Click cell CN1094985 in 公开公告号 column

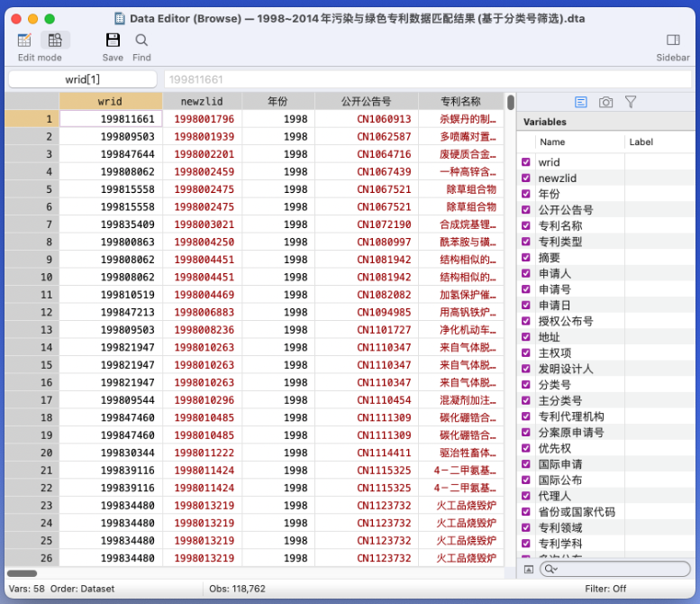(367, 312)
